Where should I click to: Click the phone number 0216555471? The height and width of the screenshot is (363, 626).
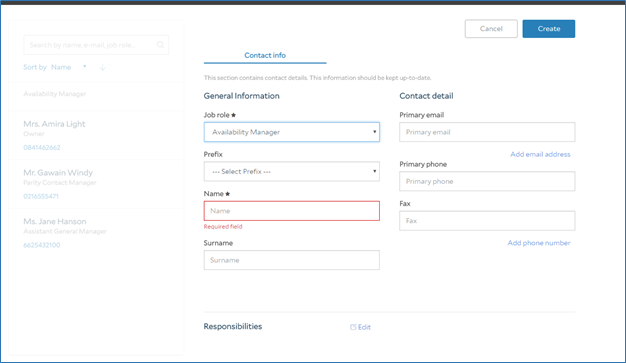point(41,196)
